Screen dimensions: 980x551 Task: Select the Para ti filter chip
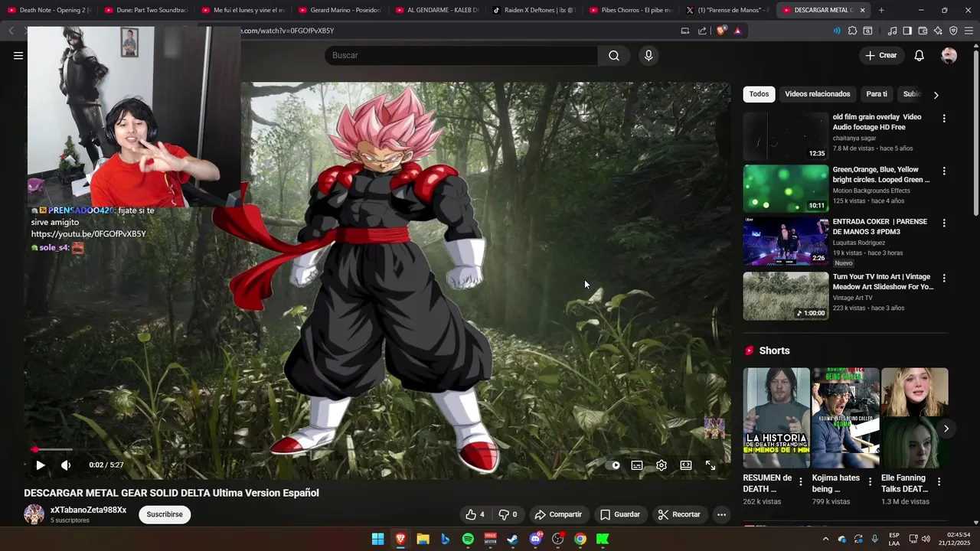(877, 94)
